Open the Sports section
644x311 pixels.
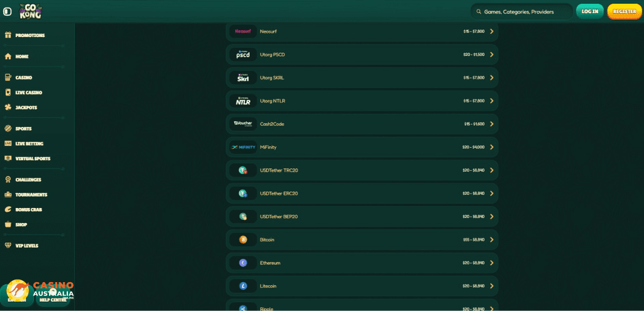(x=23, y=129)
